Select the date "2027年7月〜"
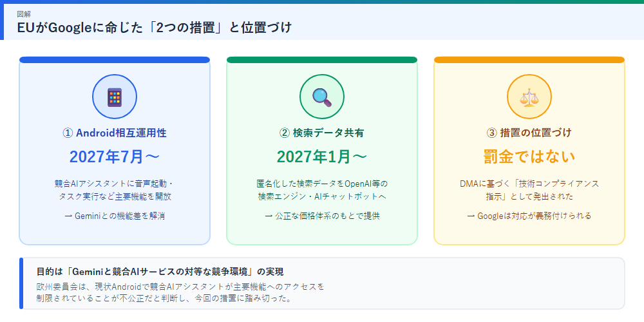This screenshot has height=322, width=644. click(115, 156)
